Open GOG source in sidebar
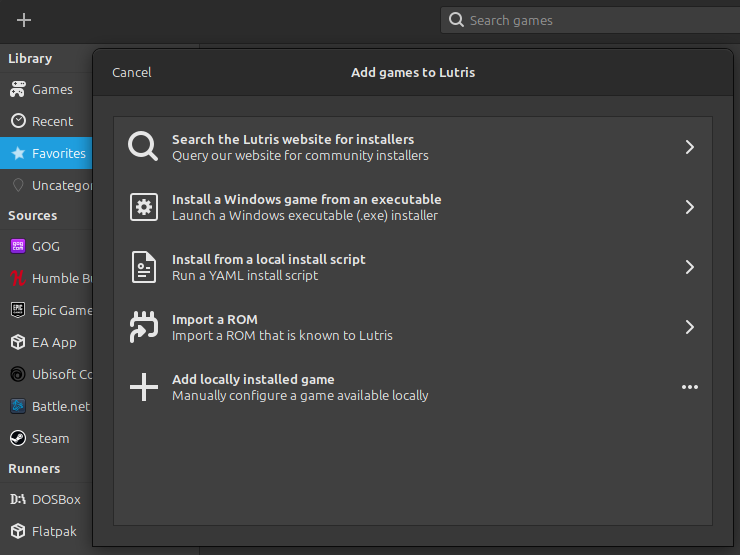 coord(45,246)
